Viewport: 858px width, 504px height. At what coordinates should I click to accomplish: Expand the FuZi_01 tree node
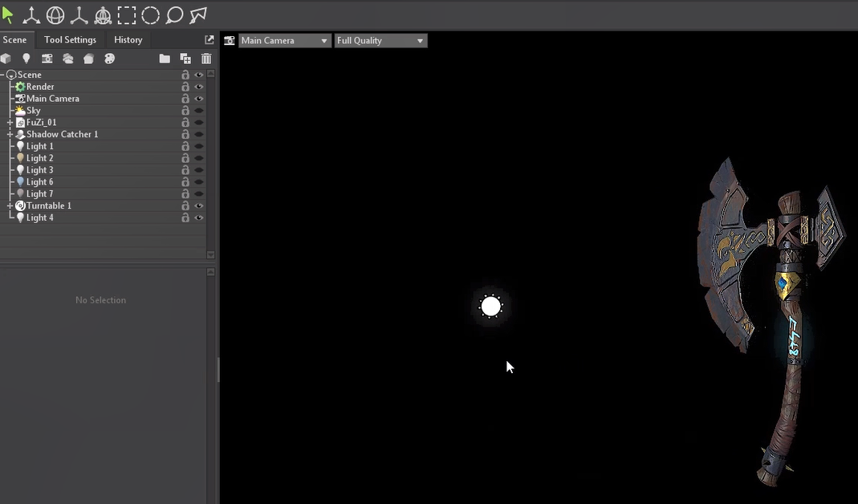tap(10, 123)
